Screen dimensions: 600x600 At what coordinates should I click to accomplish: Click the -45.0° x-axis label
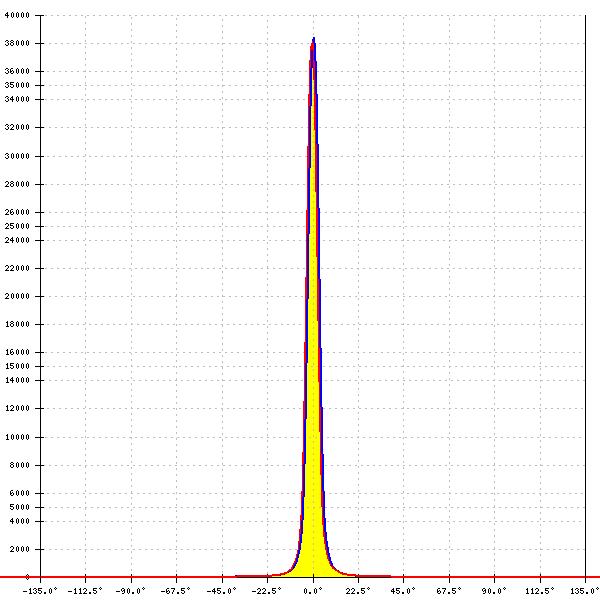point(222,591)
